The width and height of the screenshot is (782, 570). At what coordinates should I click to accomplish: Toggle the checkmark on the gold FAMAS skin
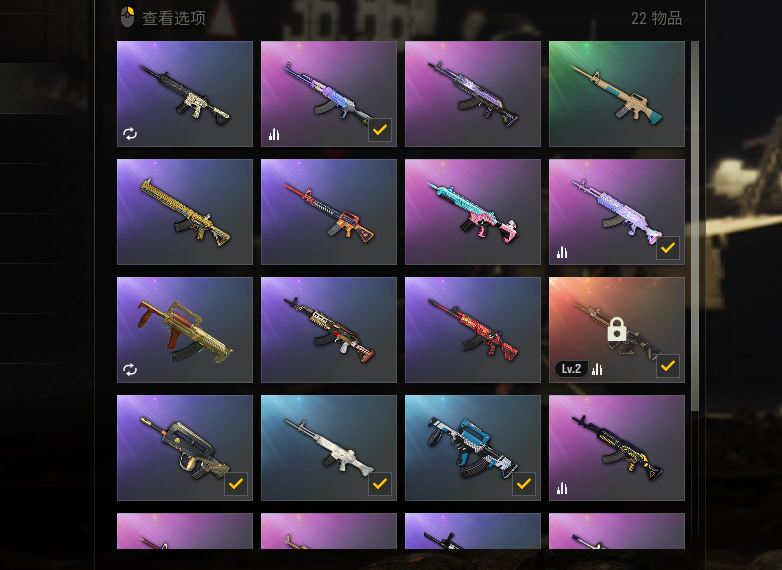(x=236, y=484)
